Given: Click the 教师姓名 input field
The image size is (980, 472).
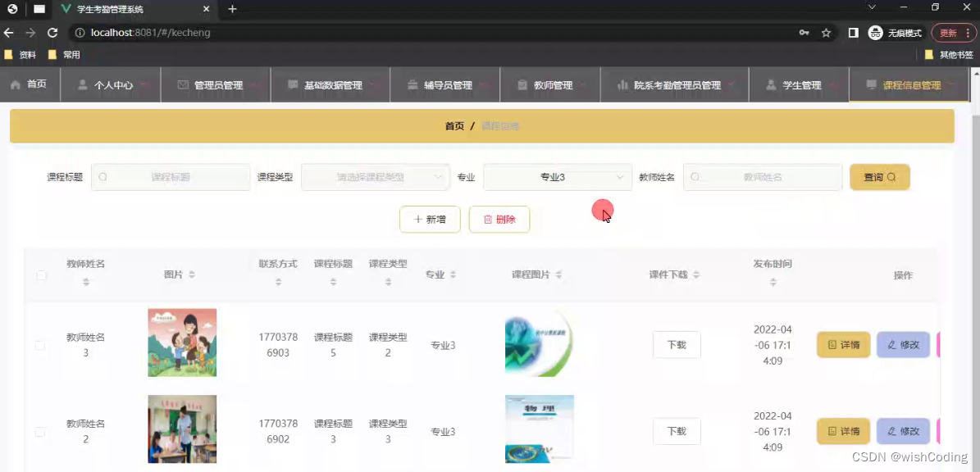Looking at the screenshot, I should pyautogui.click(x=762, y=177).
